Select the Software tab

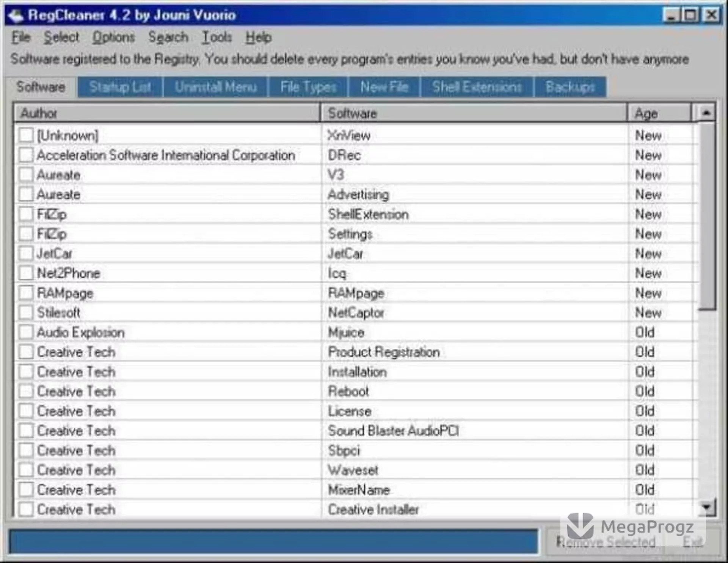pyautogui.click(x=41, y=87)
